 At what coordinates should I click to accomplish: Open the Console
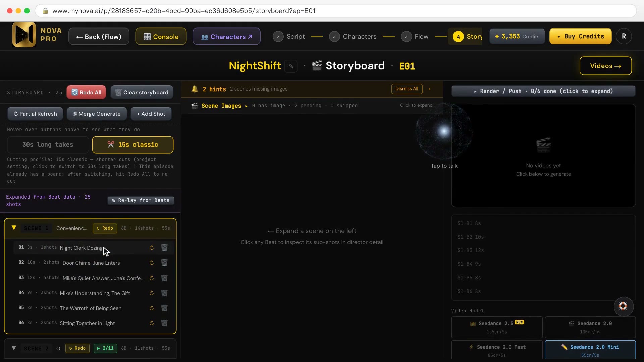[161, 36]
